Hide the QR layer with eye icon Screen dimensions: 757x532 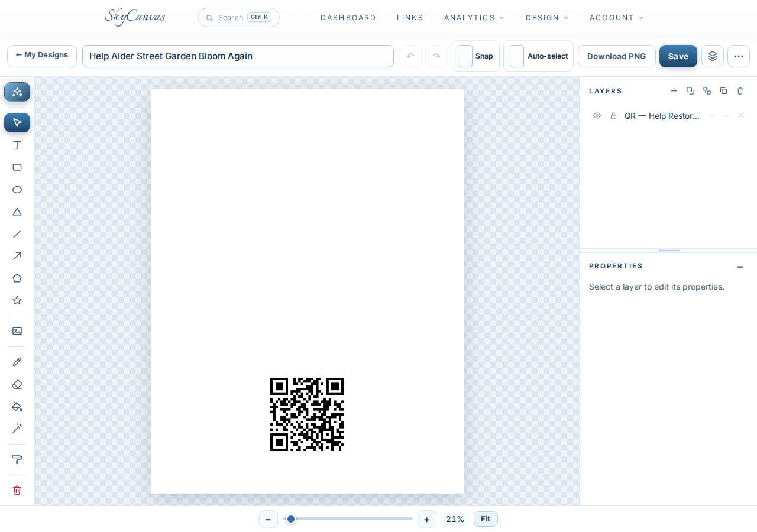point(597,116)
